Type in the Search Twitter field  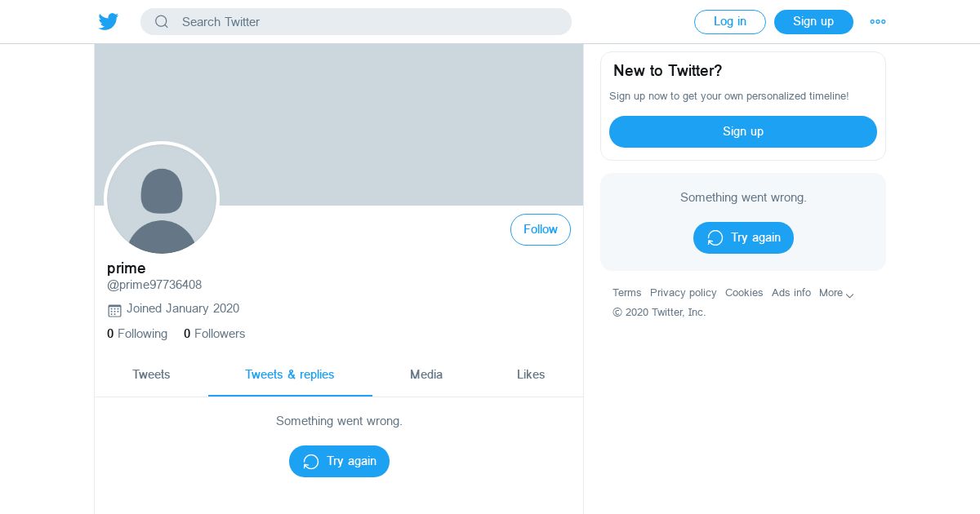pyautogui.click(x=367, y=22)
